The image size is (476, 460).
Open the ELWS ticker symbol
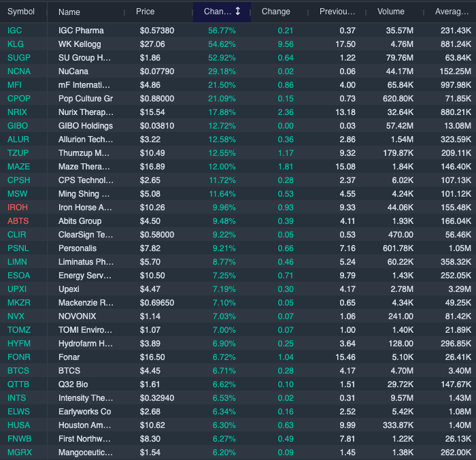click(x=18, y=412)
